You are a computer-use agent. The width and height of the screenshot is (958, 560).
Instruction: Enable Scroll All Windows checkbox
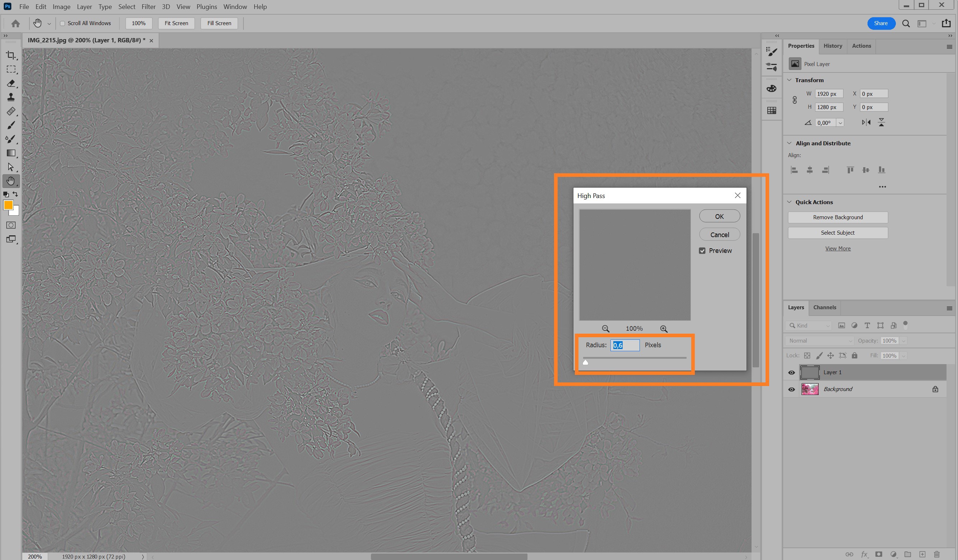[x=62, y=24]
